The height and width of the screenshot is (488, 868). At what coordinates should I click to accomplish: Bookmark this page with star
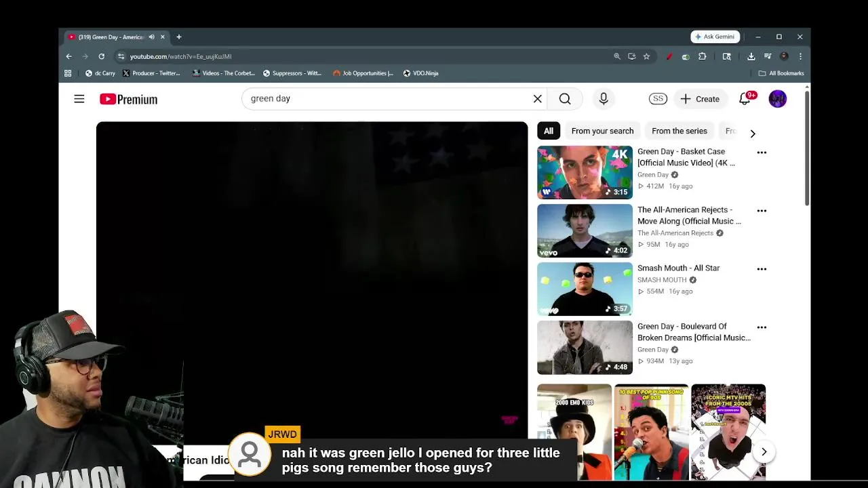[646, 56]
